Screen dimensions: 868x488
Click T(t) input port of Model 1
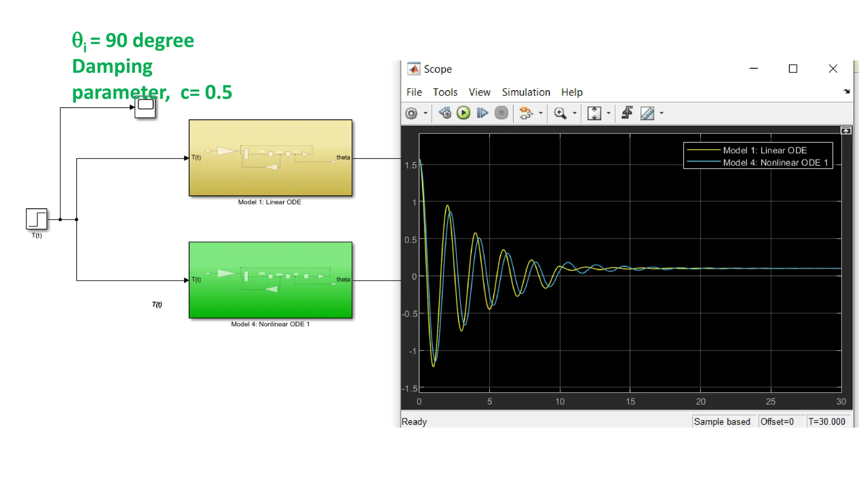[x=196, y=158]
